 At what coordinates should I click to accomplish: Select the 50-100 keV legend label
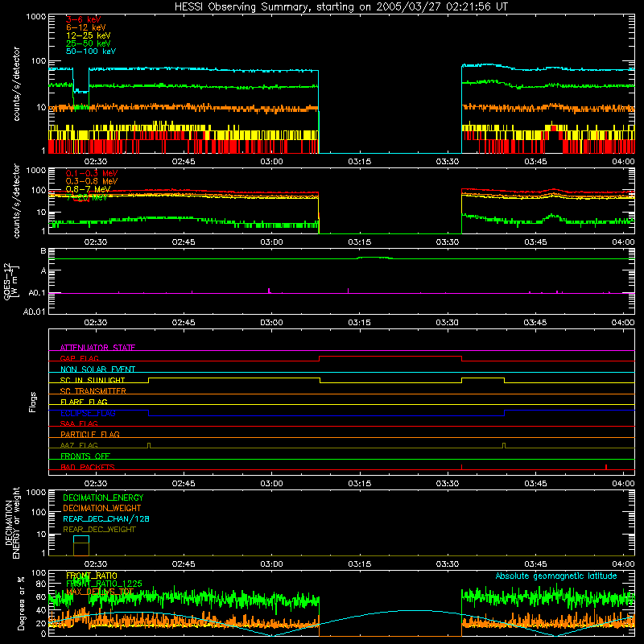91,52
